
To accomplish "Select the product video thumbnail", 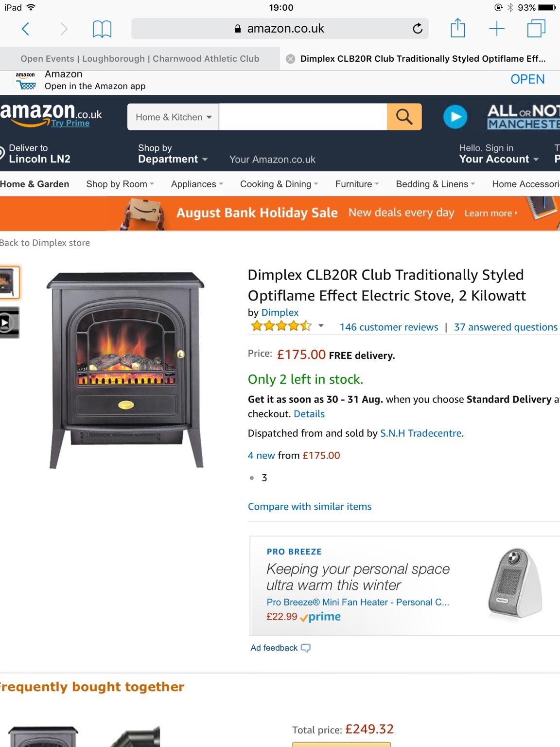I will click(x=9, y=322).
